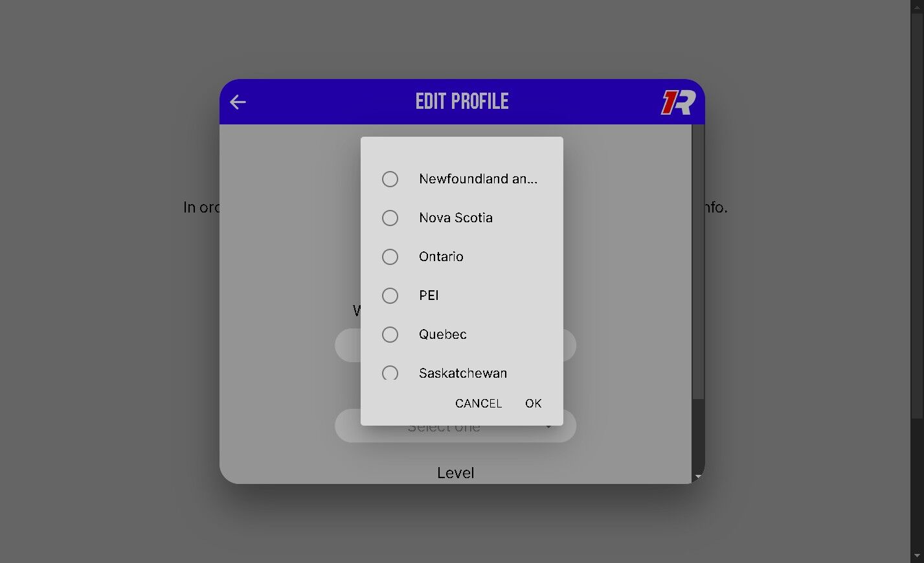Click the panel scrollbar down arrow
Viewport: 924px width, 563px height.
coord(698,476)
